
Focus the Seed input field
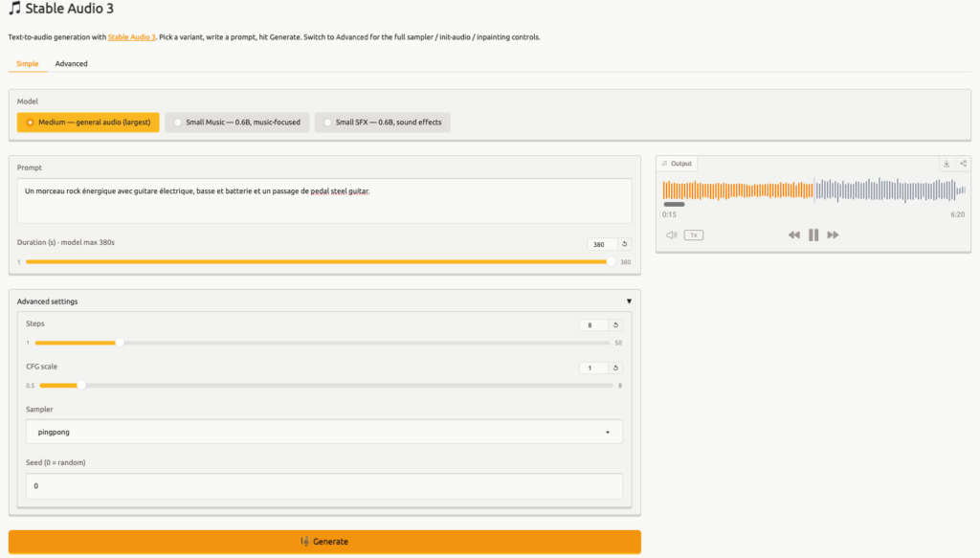[323, 486]
